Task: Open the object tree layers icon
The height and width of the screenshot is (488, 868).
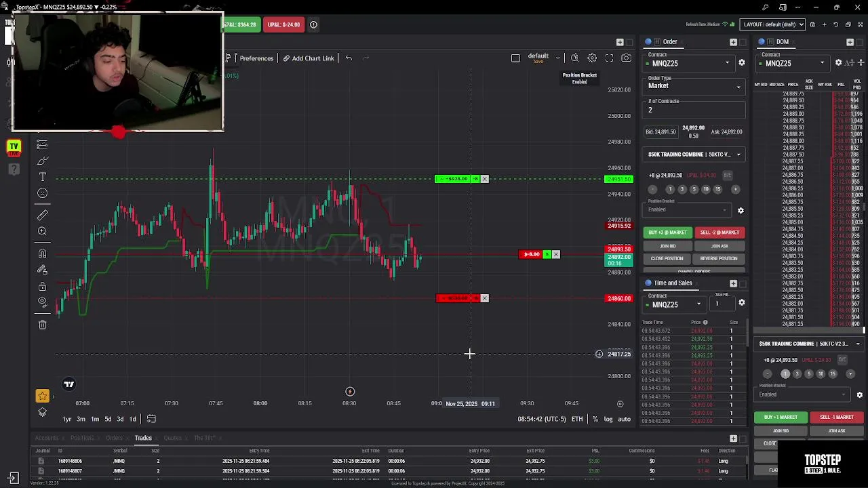Action: click(42, 412)
